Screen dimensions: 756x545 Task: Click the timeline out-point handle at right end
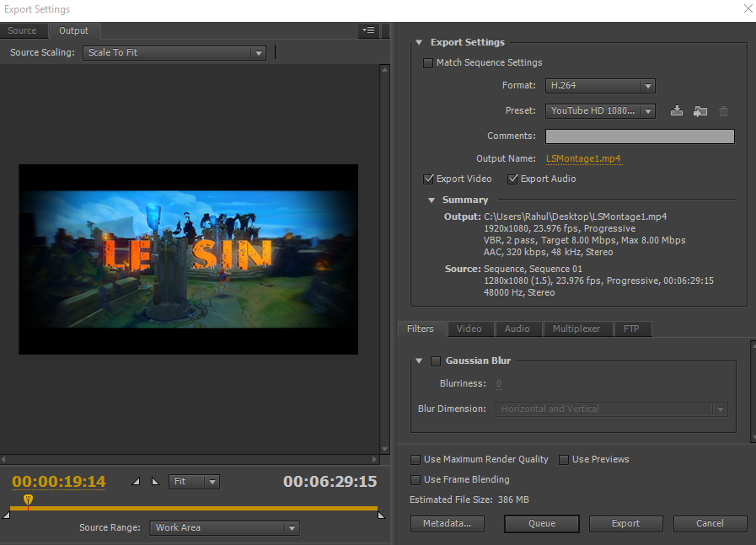(381, 516)
